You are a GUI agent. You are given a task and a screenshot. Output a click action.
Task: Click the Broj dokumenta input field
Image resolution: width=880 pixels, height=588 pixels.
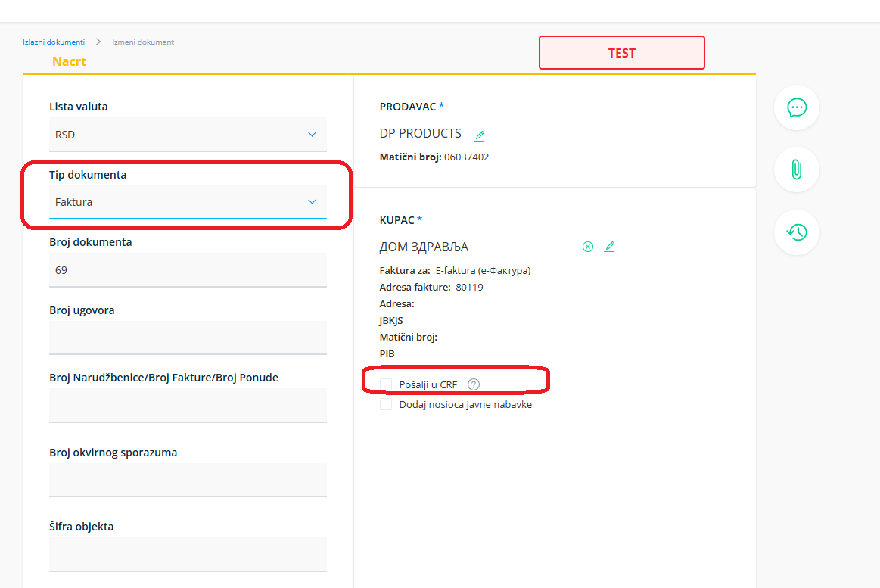point(188,269)
